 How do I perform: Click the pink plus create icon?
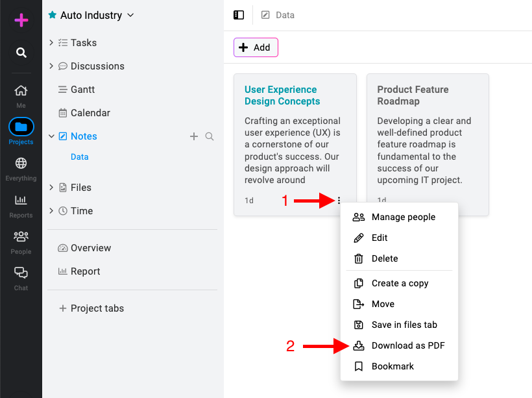(x=21, y=20)
